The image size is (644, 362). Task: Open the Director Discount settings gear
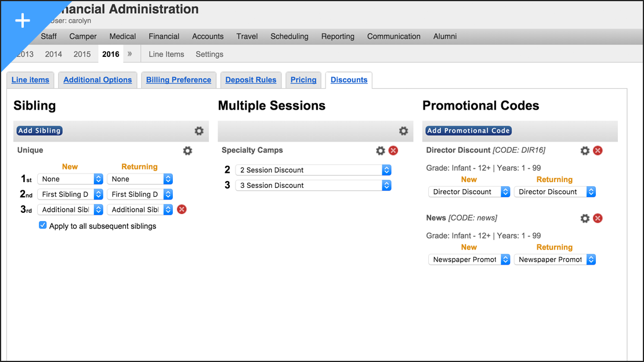tap(585, 150)
